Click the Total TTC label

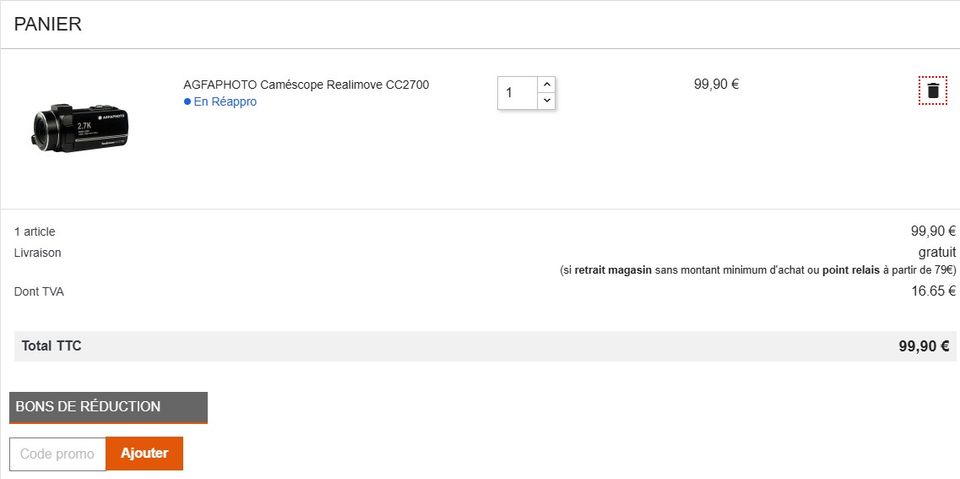click(x=51, y=346)
